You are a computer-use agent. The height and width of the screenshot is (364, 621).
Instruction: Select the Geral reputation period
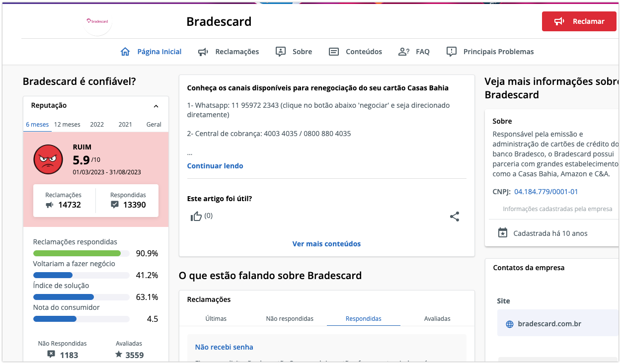click(154, 125)
